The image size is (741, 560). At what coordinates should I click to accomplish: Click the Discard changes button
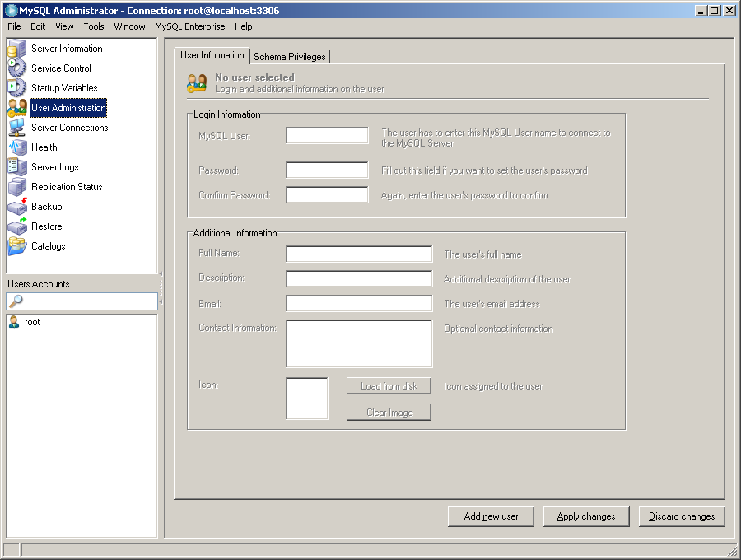[x=682, y=516]
